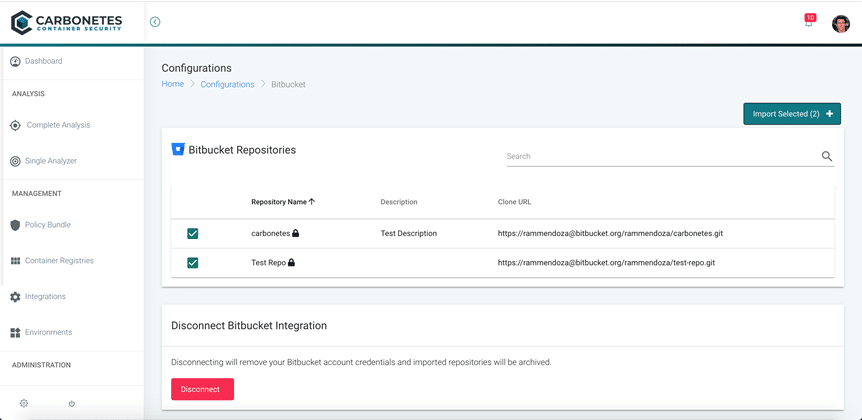Sort by Repository Name column header
This screenshot has width=862, height=420.
point(279,202)
